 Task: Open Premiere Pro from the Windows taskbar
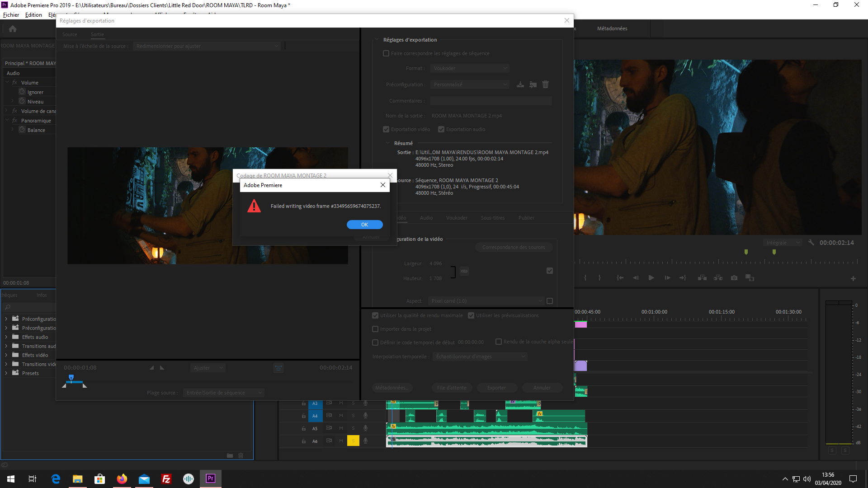(x=211, y=479)
